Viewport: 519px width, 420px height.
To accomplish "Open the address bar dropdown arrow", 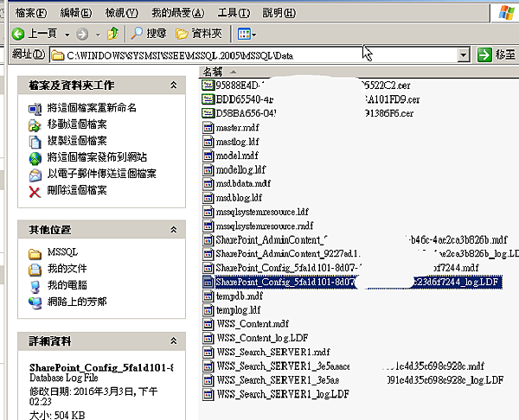I will (464, 55).
